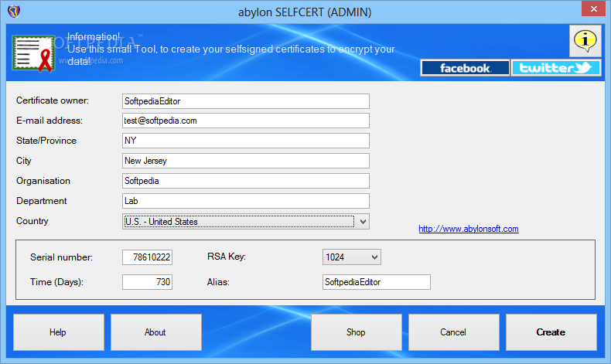This screenshot has width=611, height=364.
Task: Click the 'Time (Days):' label
Action: (57, 282)
